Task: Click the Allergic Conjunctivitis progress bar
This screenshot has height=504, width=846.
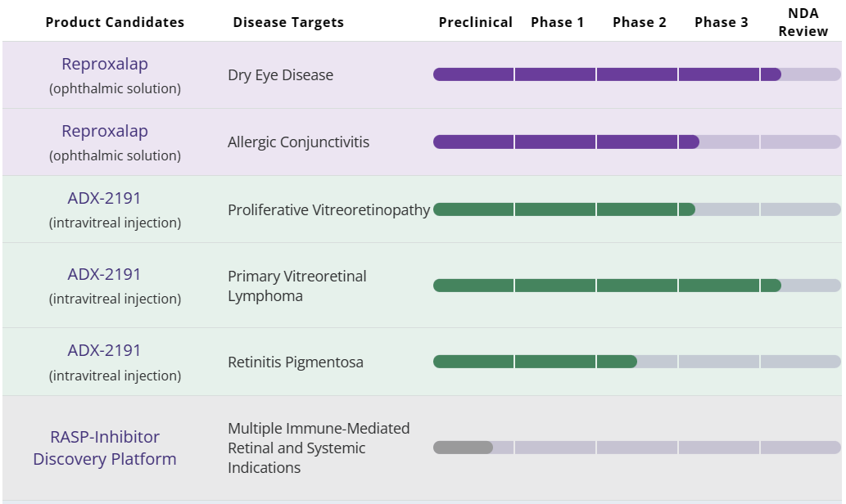Action: point(566,142)
